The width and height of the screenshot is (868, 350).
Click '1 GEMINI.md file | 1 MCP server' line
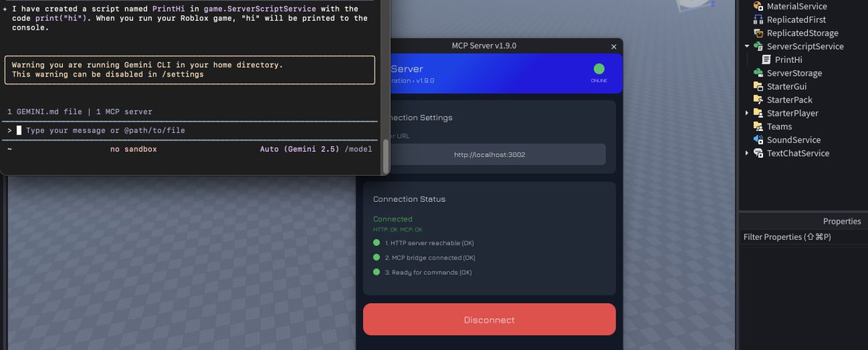(80, 112)
